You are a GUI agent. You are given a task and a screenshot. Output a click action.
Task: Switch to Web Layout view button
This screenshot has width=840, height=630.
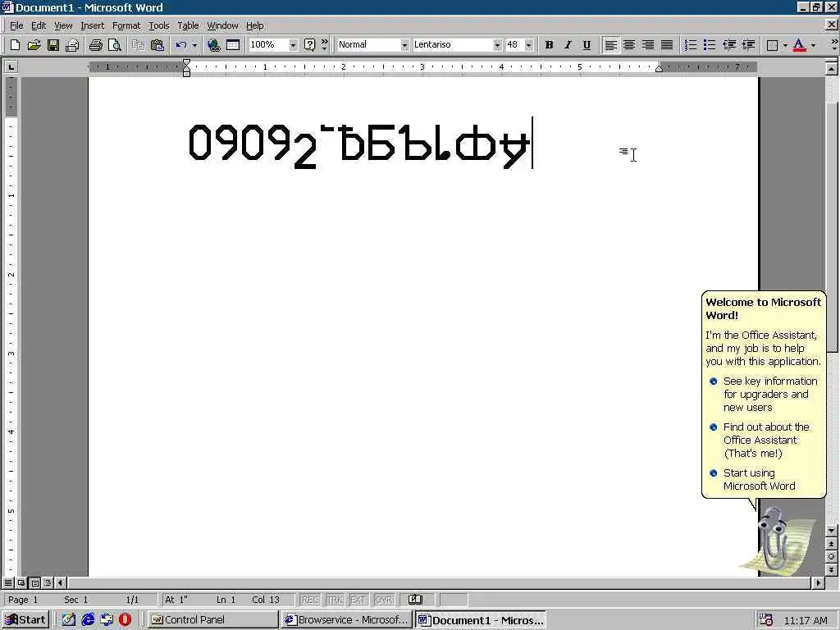point(21,582)
